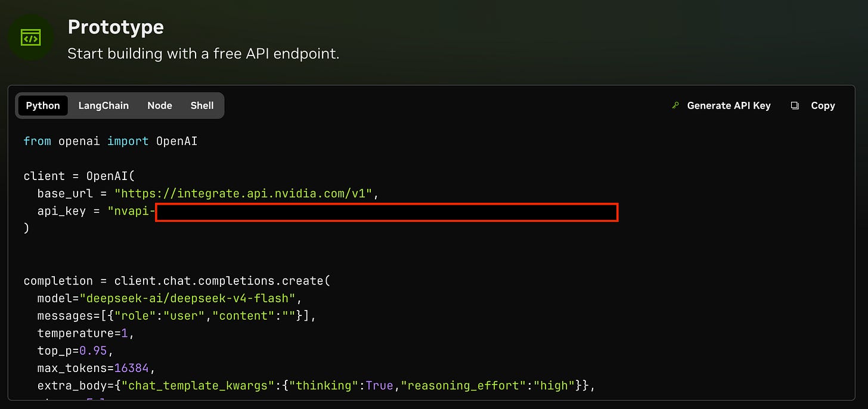Click the top_p=0.95 line

pos(75,351)
